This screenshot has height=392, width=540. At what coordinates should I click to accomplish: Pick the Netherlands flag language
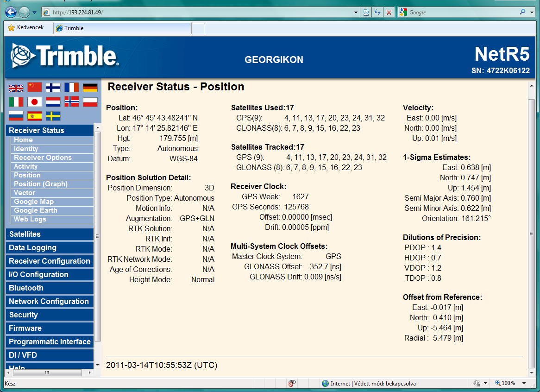click(53, 102)
